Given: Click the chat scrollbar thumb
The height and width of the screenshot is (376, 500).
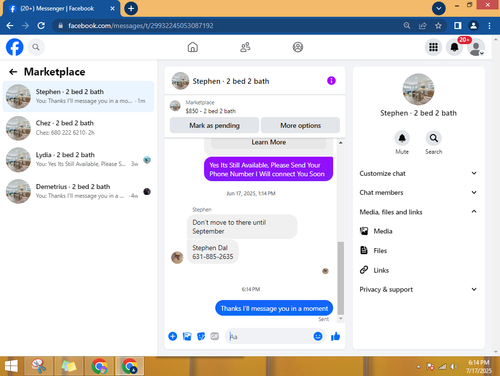Looking at the screenshot, I should coord(341,278).
